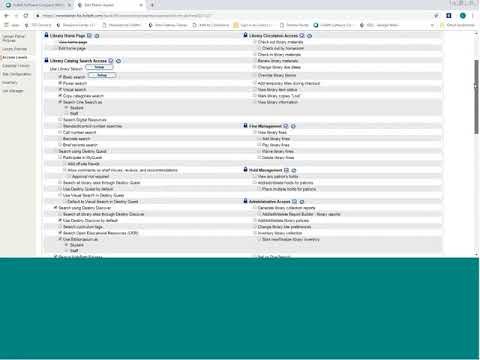This screenshot has width=480, height=360.
Task: Uncheck Search using Destiny Discover checkbox
Action: pyautogui.click(x=56, y=208)
